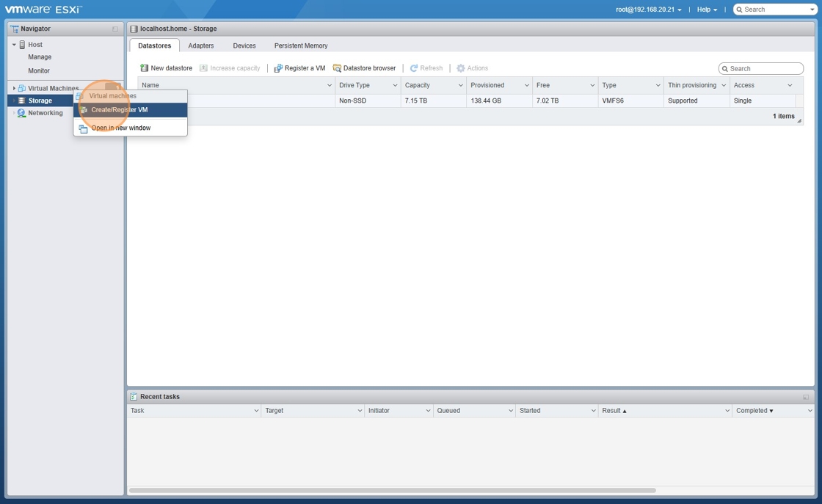Viewport: 822px width, 504px height.
Task: Open the Help dropdown menu
Action: coord(707,10)
